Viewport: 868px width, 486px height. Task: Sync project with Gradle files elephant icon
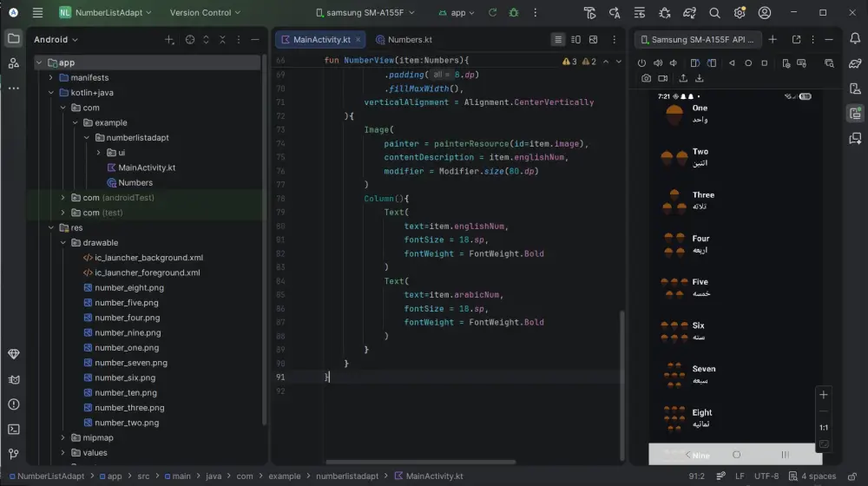point(689,12)
